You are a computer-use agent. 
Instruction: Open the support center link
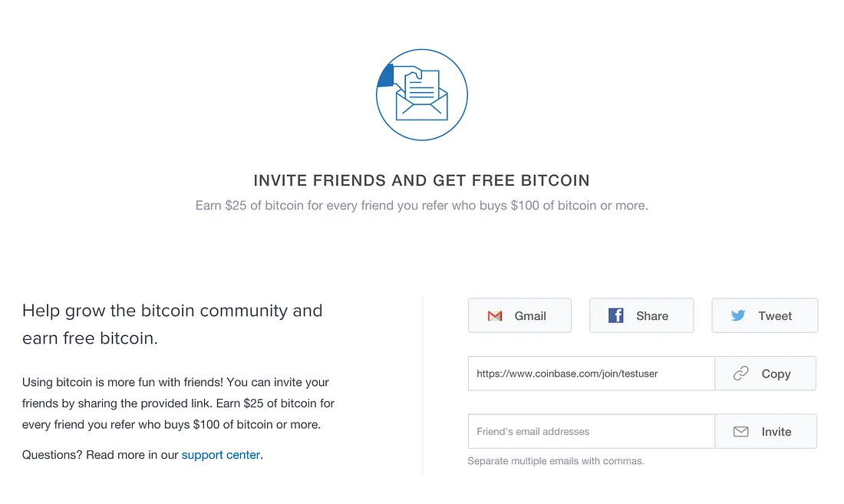(220, 454)
